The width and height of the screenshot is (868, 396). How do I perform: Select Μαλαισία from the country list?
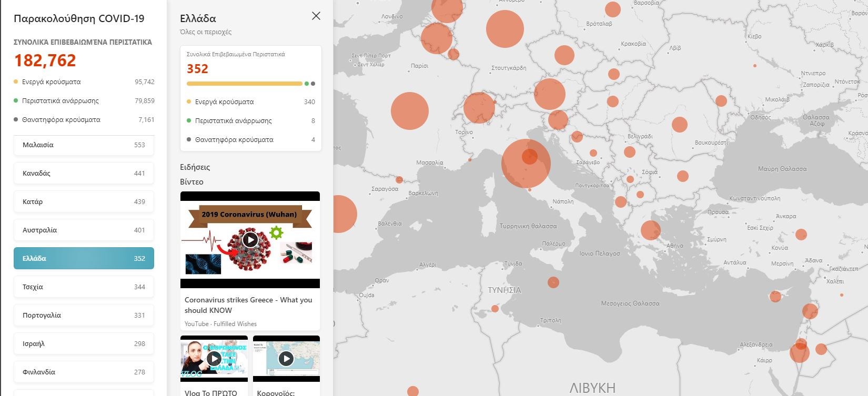click(84, 145)
